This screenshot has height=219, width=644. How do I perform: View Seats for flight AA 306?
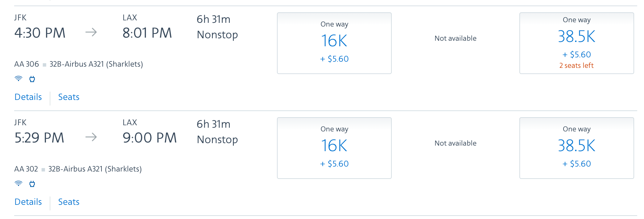point(69,97)
